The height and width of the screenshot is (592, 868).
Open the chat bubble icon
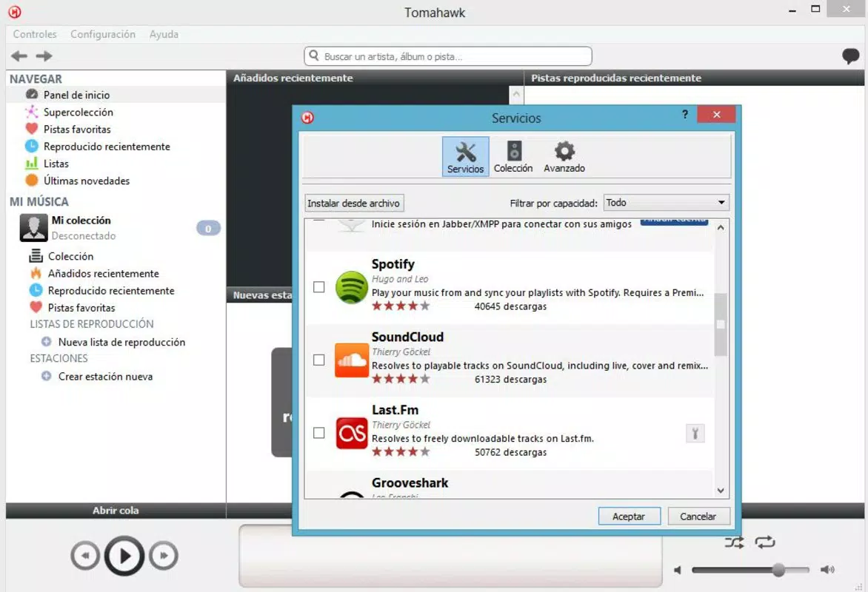pos(850,56)
